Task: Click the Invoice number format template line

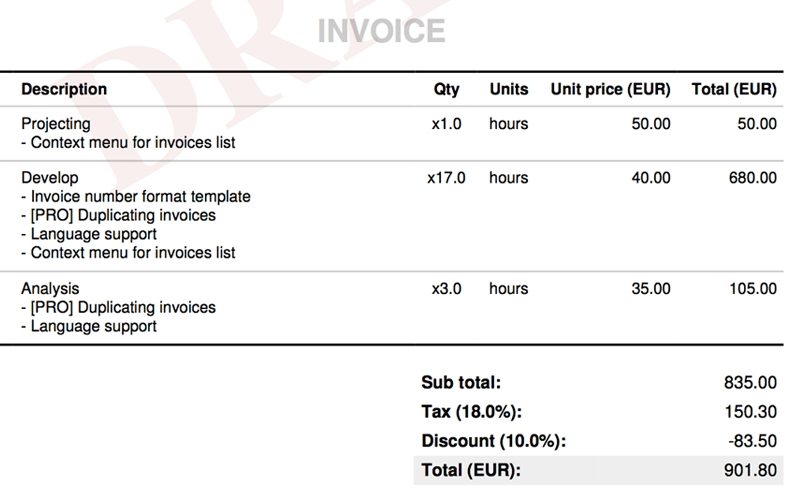Action: [136, 197]
